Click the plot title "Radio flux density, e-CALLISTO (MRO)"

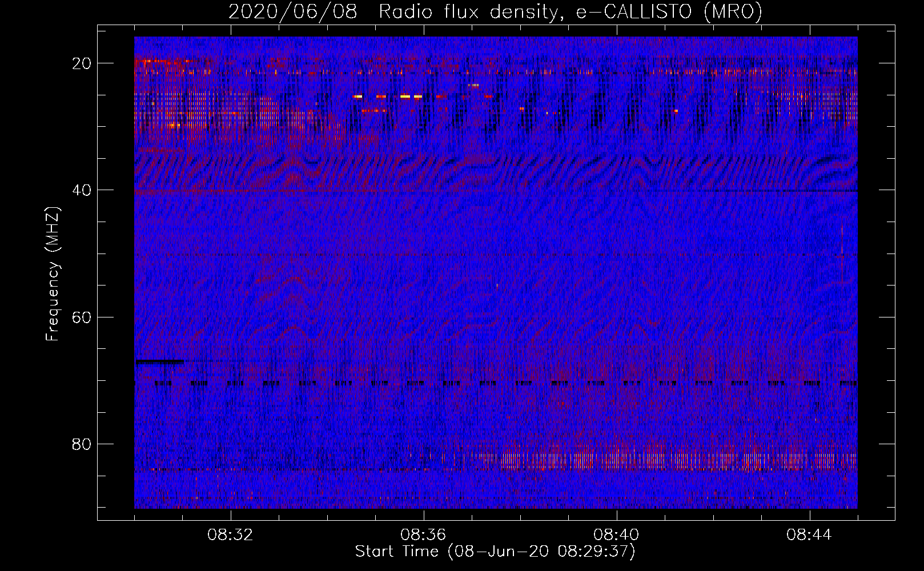(x=571, y=12)
